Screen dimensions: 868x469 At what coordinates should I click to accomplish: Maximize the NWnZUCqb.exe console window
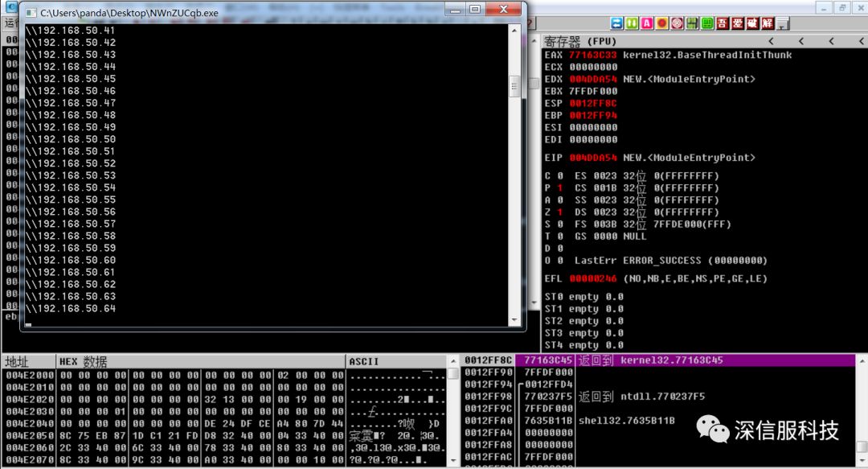coord(475,10)
